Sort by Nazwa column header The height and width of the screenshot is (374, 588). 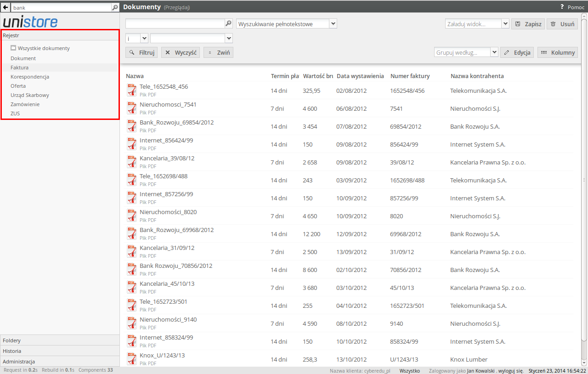pyautogui.click(x=135, y=76)
